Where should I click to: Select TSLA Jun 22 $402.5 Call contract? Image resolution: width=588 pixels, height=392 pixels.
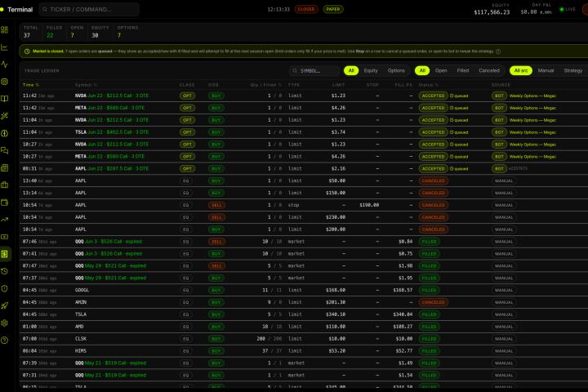pyautogui.click(x=112, y=132)
